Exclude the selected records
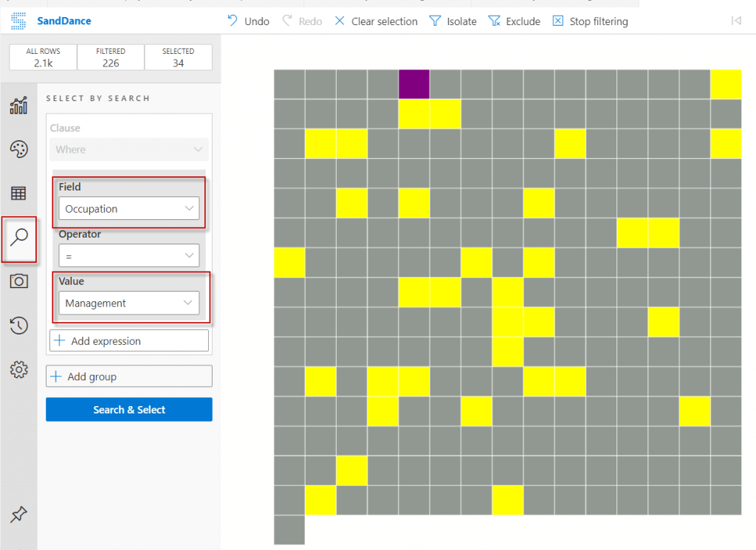Viewport: 756px width, 550px height. tap(514, 21)
